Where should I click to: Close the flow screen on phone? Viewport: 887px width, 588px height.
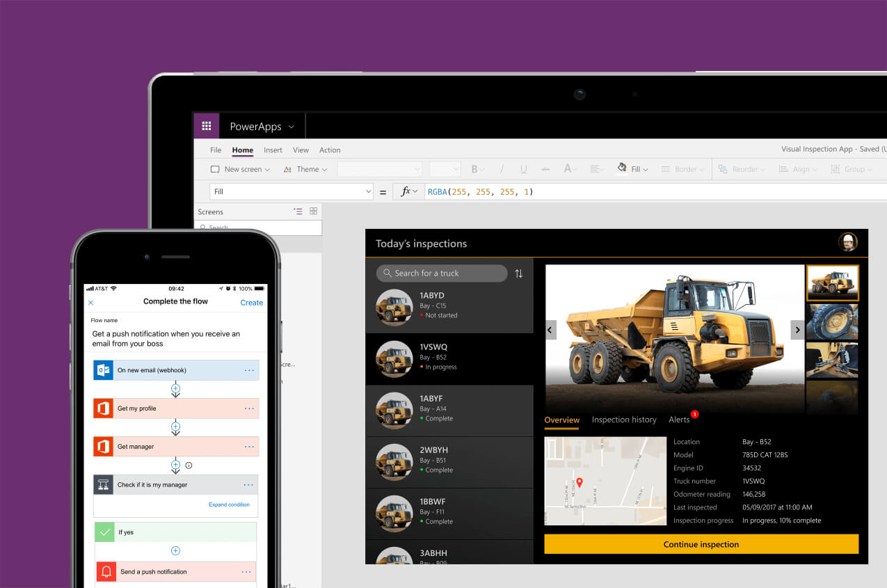[x=90, y=303]
